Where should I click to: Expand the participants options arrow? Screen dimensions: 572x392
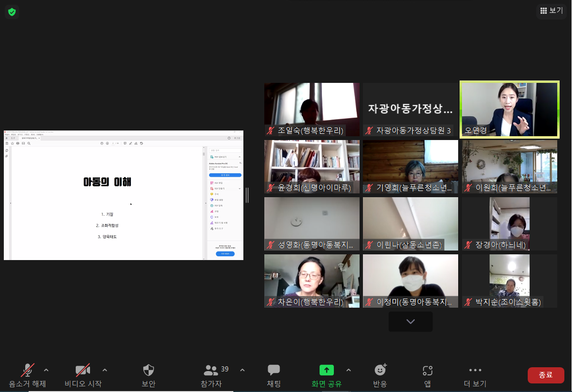pos(242,370)
